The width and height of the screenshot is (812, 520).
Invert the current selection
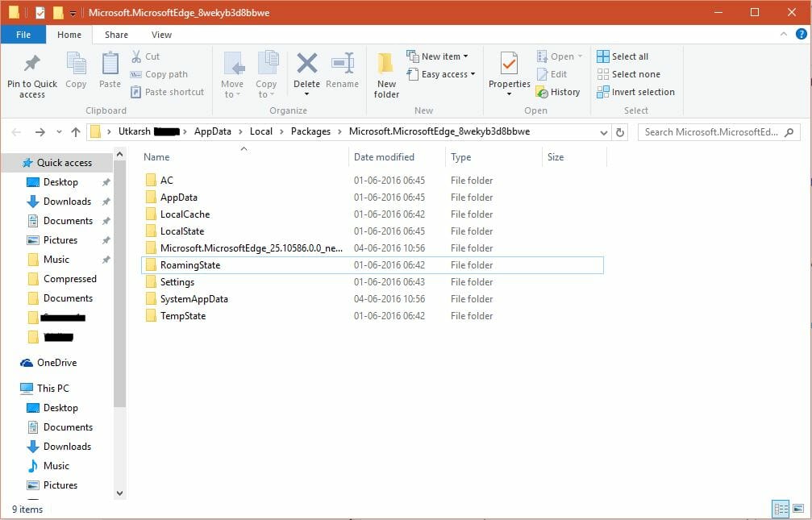tap(636, 92)
